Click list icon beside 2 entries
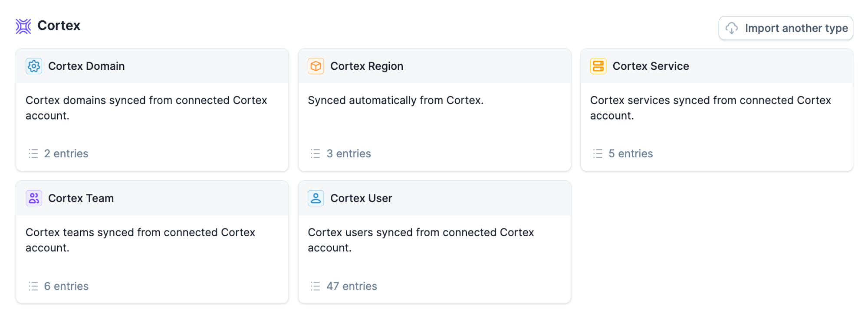The image size is (868, 319). tap(33, 153)
